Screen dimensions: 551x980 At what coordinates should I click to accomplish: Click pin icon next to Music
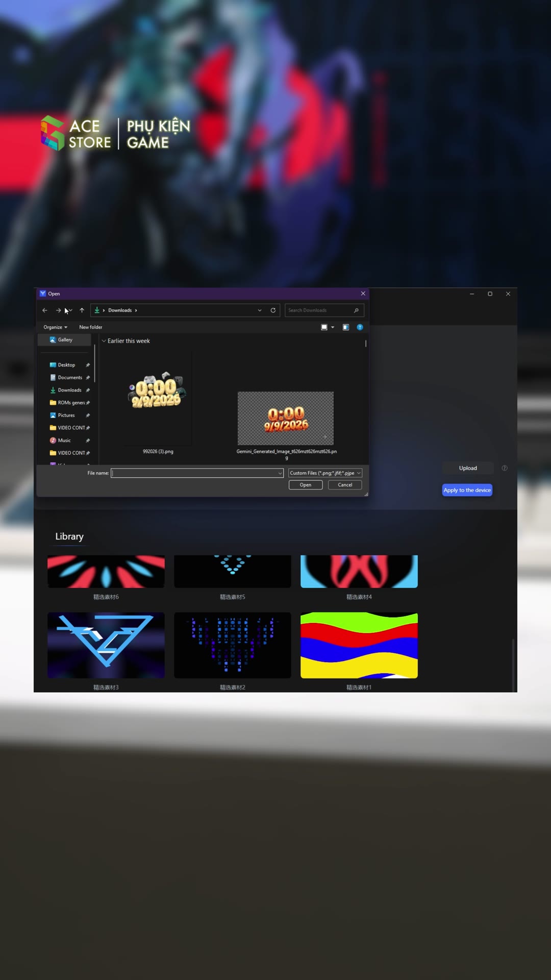(88, 440)
